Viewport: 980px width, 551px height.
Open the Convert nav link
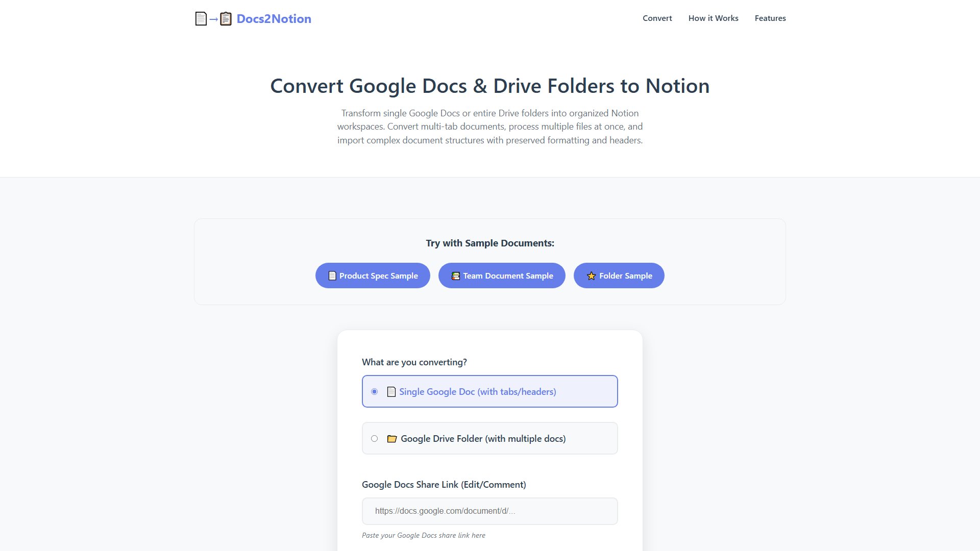657,18
